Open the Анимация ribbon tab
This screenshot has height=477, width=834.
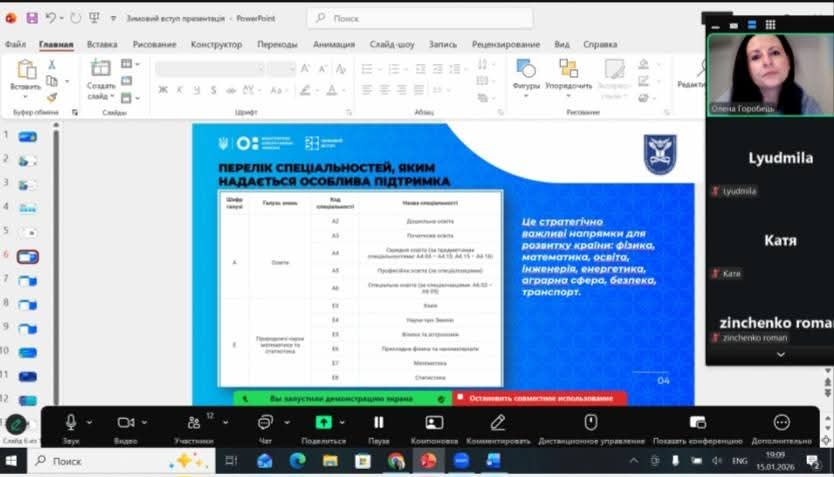[333, 44]
